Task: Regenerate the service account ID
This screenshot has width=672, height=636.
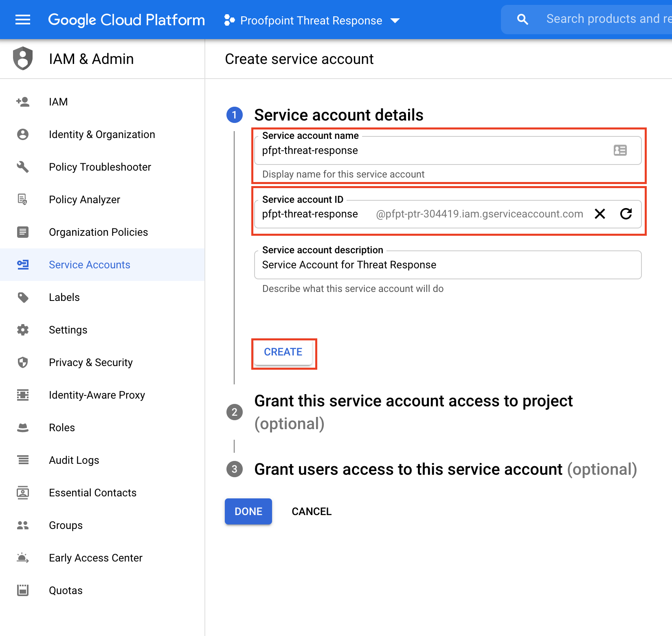Action: click(x=626, y=214)
